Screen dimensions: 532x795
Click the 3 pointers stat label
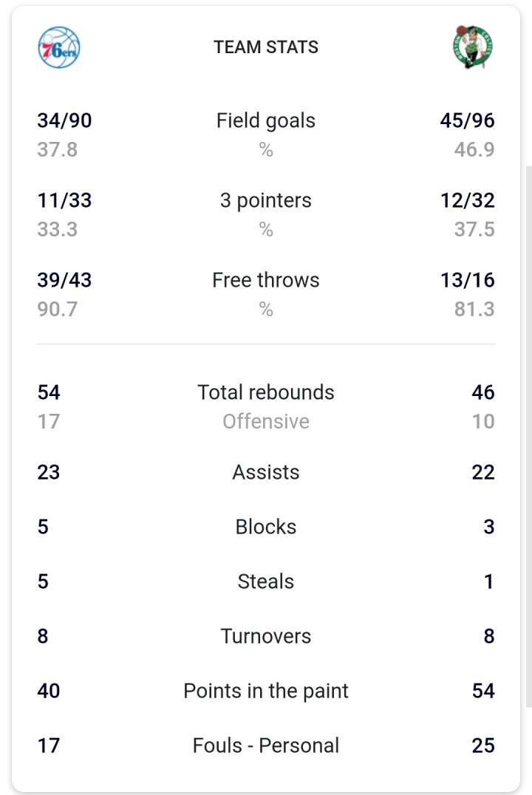(x=266, y=200)
